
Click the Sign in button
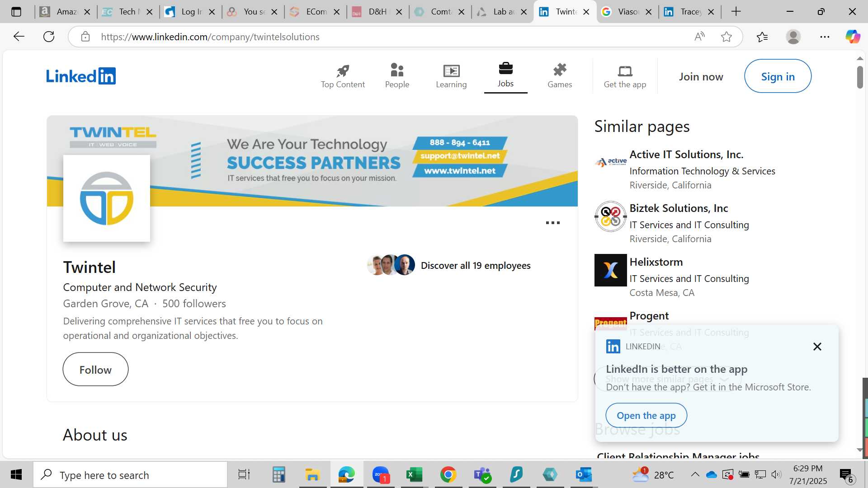tap(778, 76)
